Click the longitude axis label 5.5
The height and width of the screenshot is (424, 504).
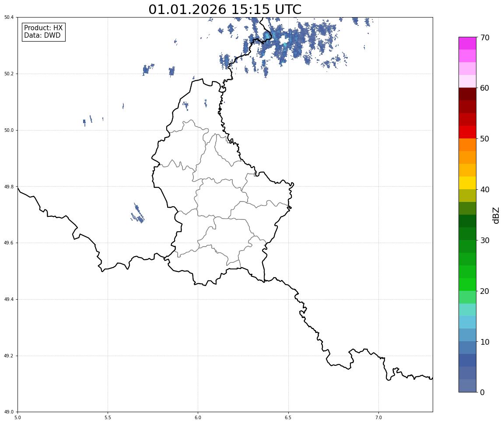coord(108,417)
